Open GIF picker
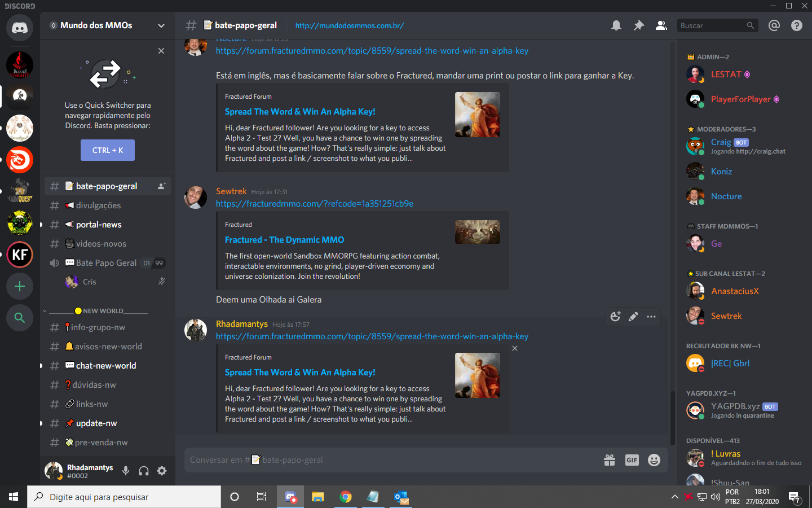812x508 pixels. click(x=632, y=460)
